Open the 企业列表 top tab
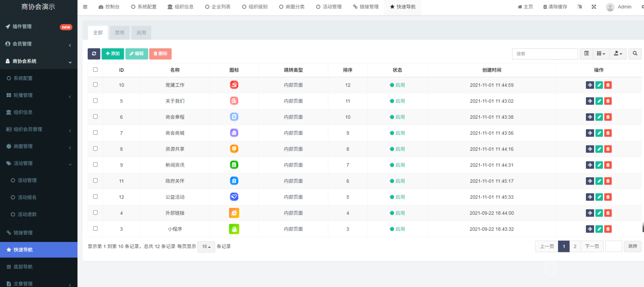 (218, 7)
